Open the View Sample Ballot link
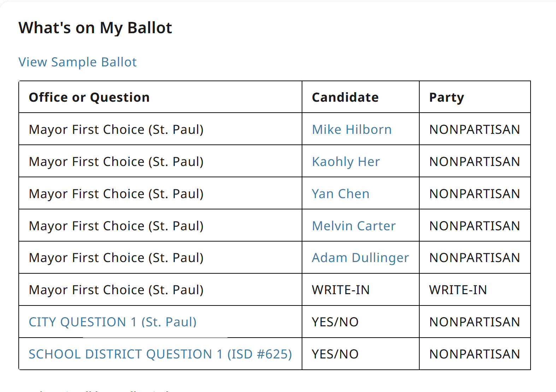The image size is (556, 392). [x=77, y=62]
